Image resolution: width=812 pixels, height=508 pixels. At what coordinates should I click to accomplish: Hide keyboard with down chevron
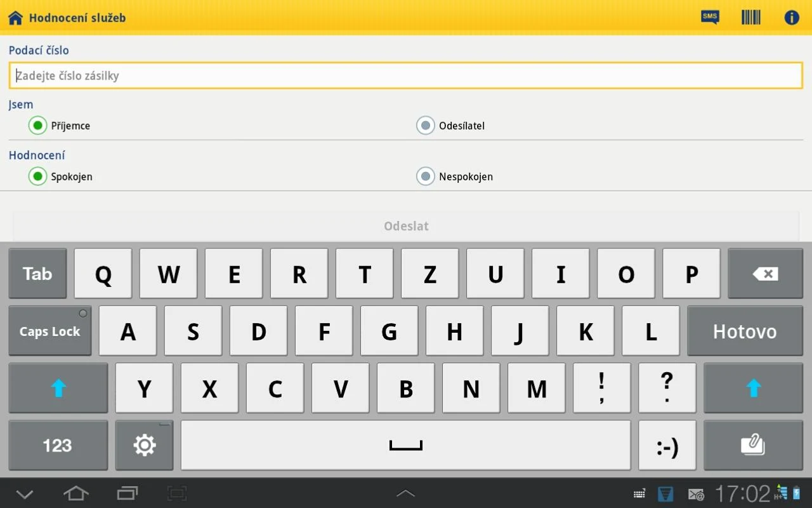(x=24, y=493)
